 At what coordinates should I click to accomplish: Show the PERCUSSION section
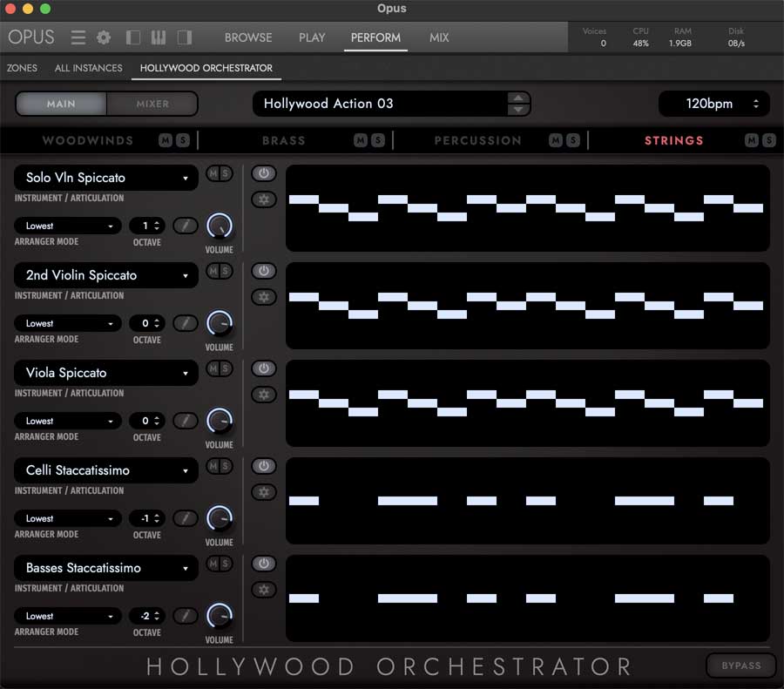coord(478,140)
